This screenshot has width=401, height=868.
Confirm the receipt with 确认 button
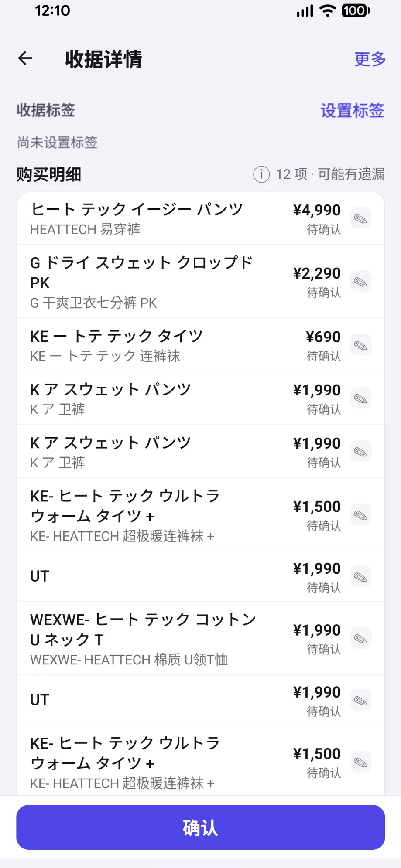click(201, 827)
